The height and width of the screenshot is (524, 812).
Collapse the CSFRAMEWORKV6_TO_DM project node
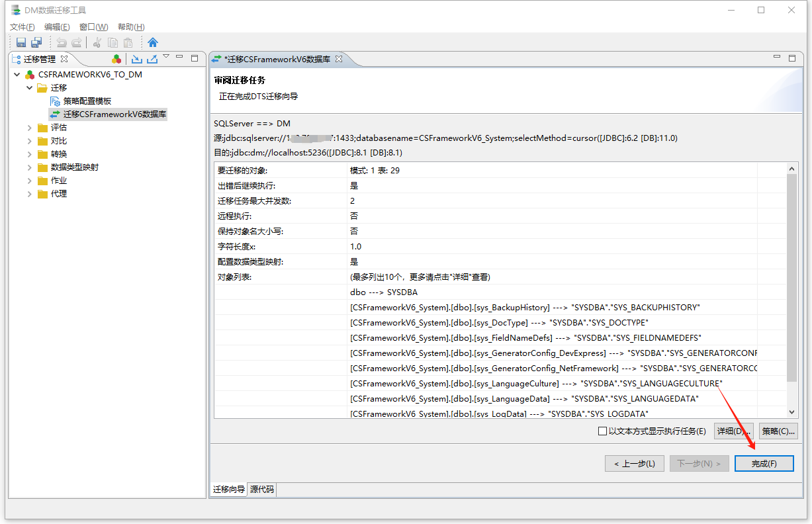(17, 75)
